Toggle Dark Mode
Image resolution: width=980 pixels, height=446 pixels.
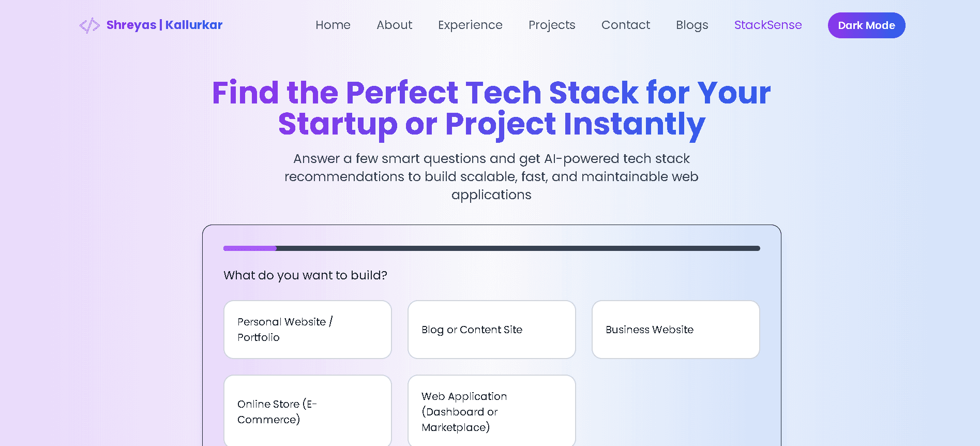[x=866, y=25]
